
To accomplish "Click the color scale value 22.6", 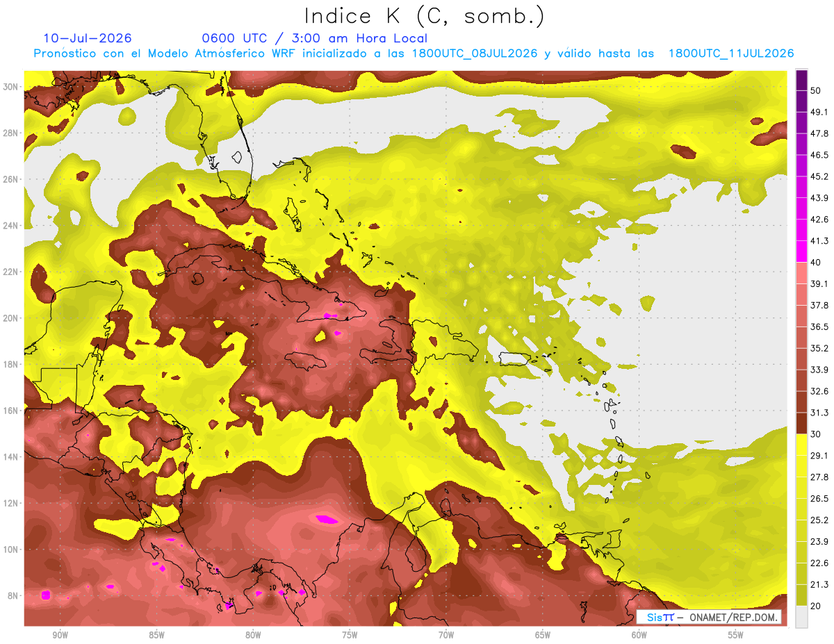I will (820, 563).
